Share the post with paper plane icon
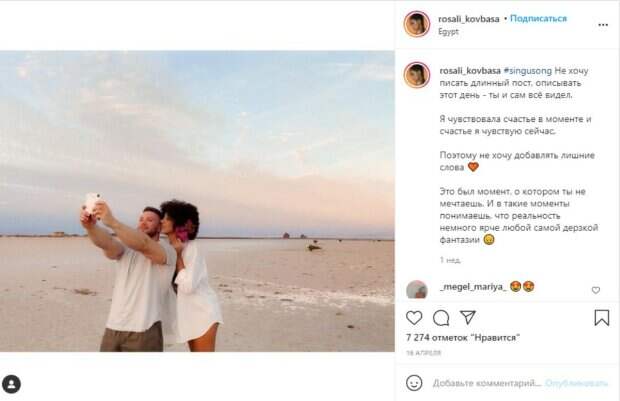Viewport: 620px width, 401px height. pyautogui.click(x=467, y=317)
